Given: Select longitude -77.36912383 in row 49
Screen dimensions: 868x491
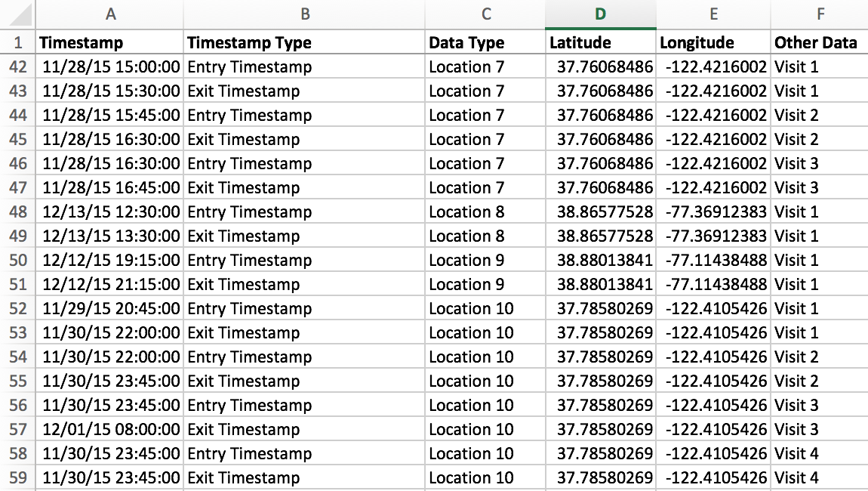Looking at the screenshot, I should point(713,236).
